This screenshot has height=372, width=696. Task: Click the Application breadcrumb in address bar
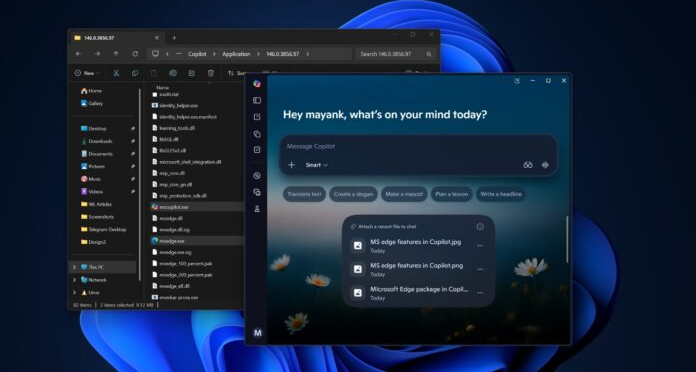tap(236, 54)
